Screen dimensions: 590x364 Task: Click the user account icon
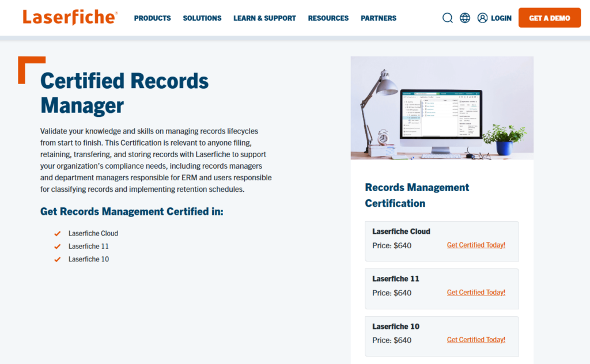482,18
